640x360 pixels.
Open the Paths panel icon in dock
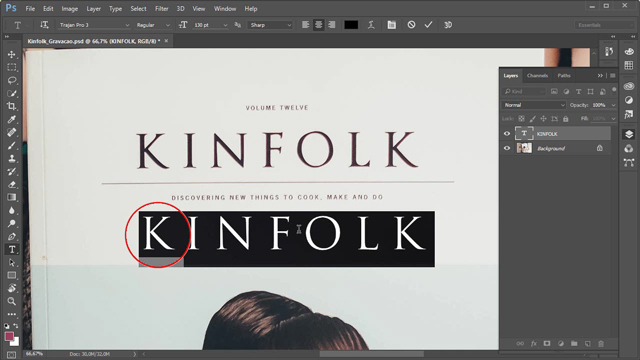tap(629, 163)
